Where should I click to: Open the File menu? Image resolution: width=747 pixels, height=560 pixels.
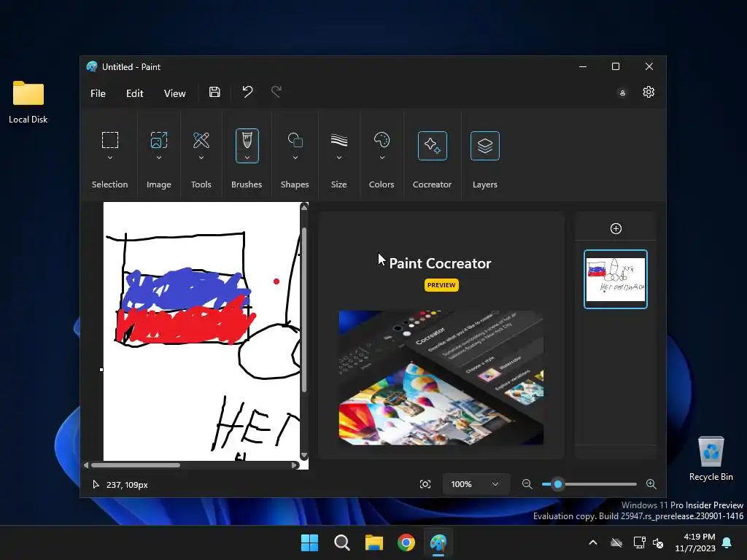(98, 93)
